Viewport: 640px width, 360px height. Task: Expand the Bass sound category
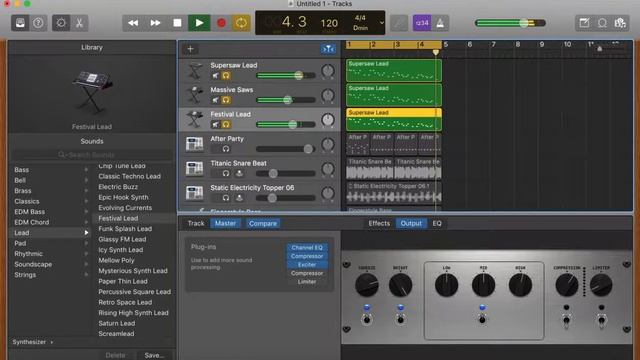tap(86, 169)
